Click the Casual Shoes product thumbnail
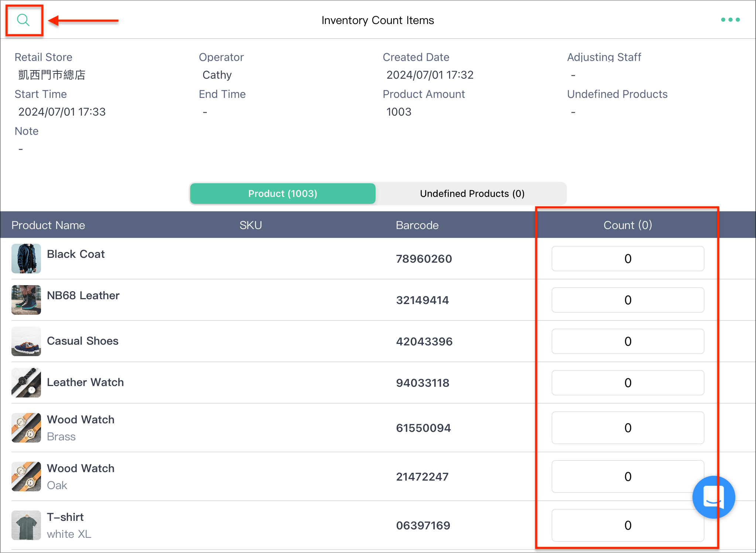 point(26,341)
